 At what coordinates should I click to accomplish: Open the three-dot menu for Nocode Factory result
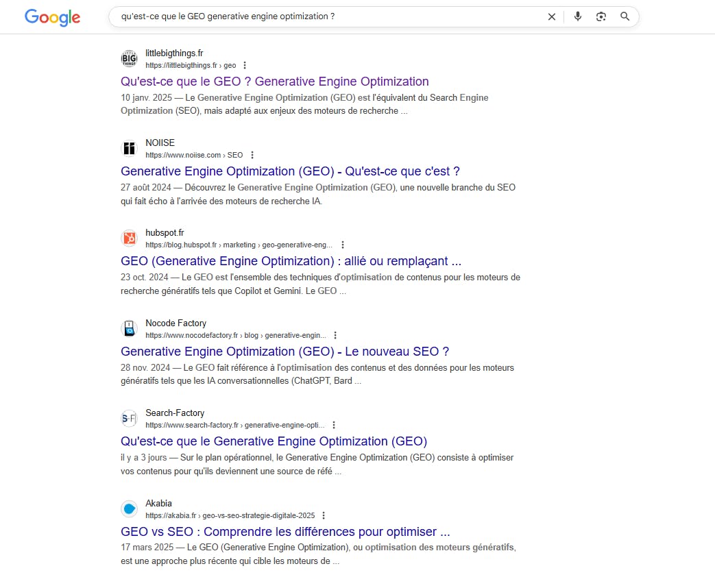(x=335, y=335)
